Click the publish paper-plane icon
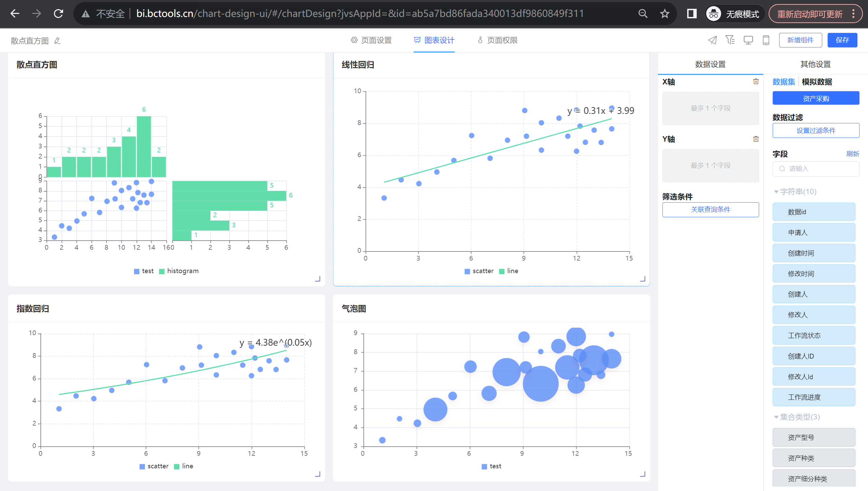 [x=713, y=40]
